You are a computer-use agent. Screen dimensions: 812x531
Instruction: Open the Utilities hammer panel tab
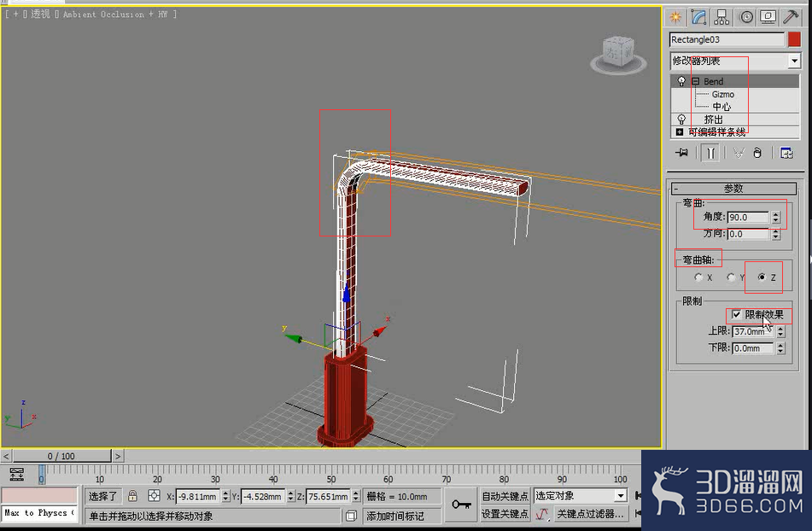(791, 17)
